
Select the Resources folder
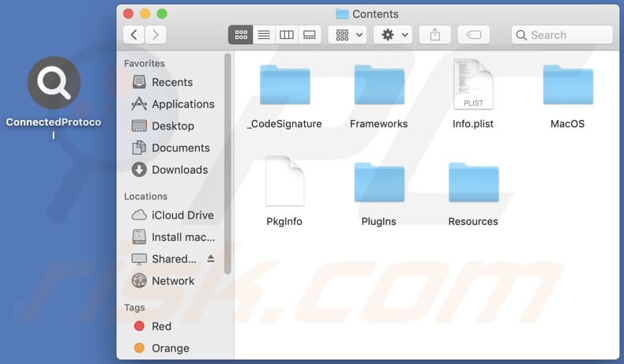(474, 182)
